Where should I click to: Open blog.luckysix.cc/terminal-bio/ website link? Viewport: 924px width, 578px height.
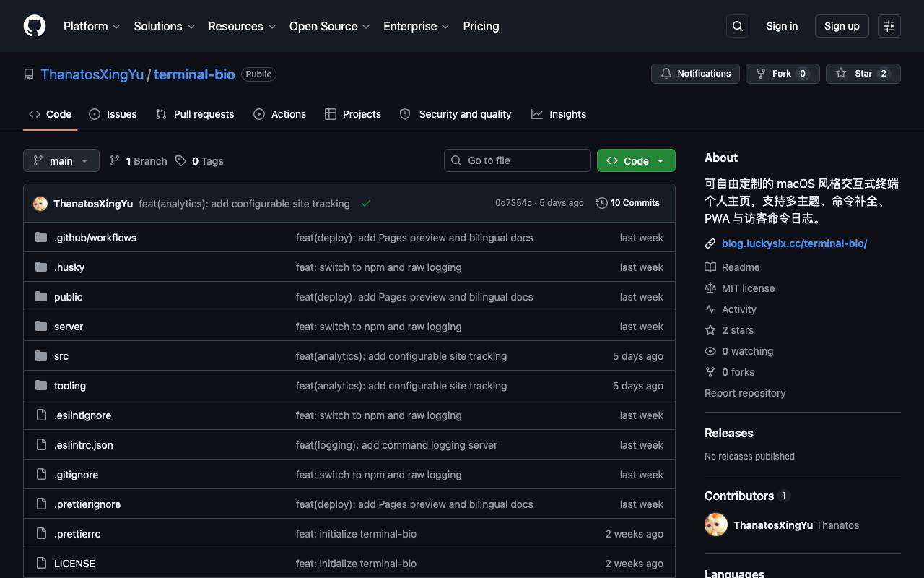pyautogui.click(x=794, y=243)
